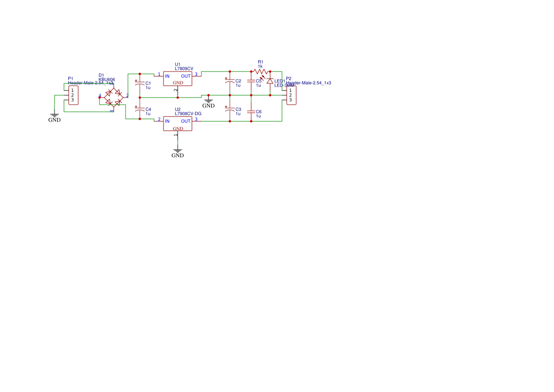Click the "C2" capacitor label
The width and height of the screenshot is (554, 392).
pyautogui.click(x=238, y=81)
